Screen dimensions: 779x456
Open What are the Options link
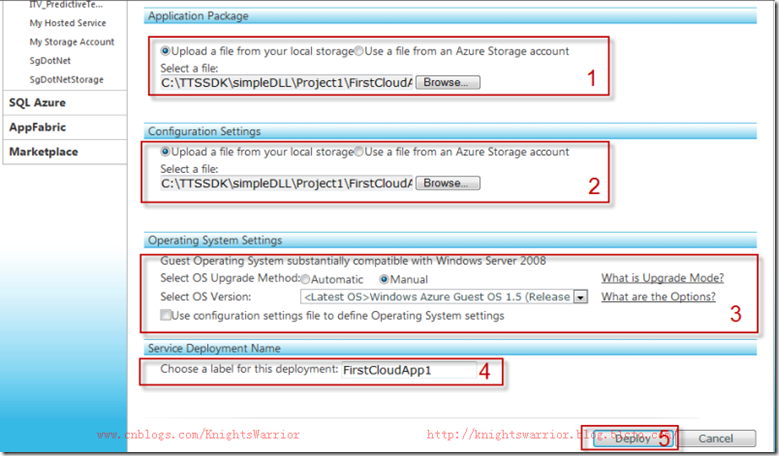pyautogui.click(x=658, y=297)
